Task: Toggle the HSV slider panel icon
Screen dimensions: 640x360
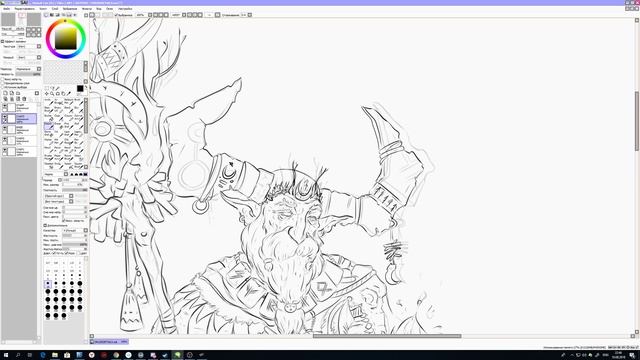Action: tap(58, 15)
